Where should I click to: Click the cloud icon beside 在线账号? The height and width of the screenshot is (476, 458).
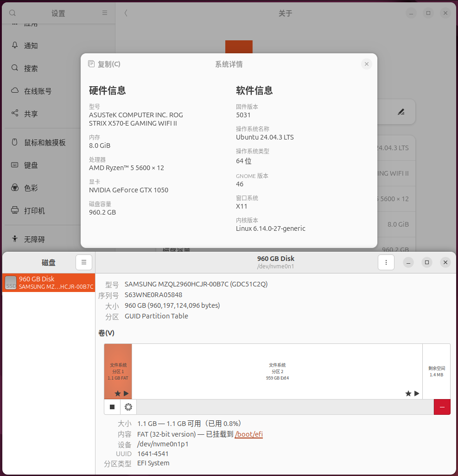14,90
